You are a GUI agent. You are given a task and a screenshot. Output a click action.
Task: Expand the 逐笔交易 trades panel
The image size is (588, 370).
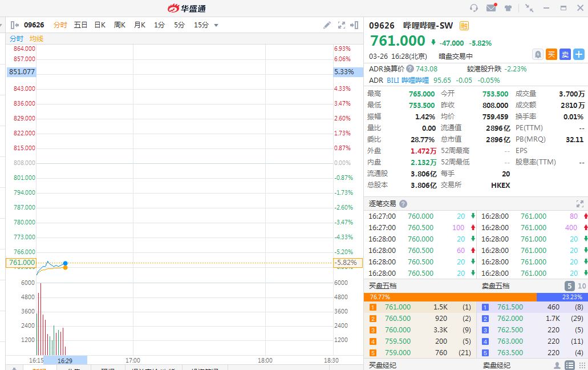(580, 204)
